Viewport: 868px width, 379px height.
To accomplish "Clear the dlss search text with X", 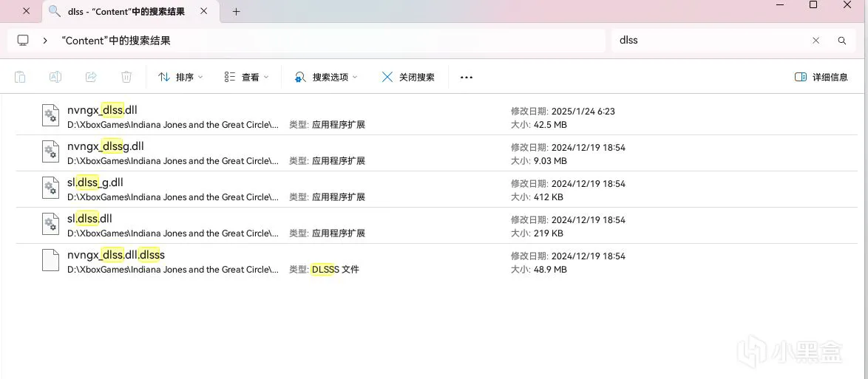I will coord(816,41).
